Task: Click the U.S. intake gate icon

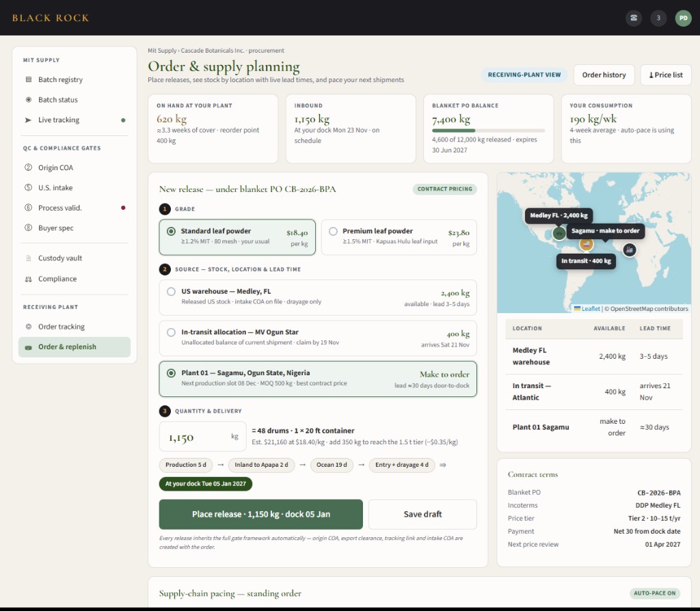Action: [28, 187]
